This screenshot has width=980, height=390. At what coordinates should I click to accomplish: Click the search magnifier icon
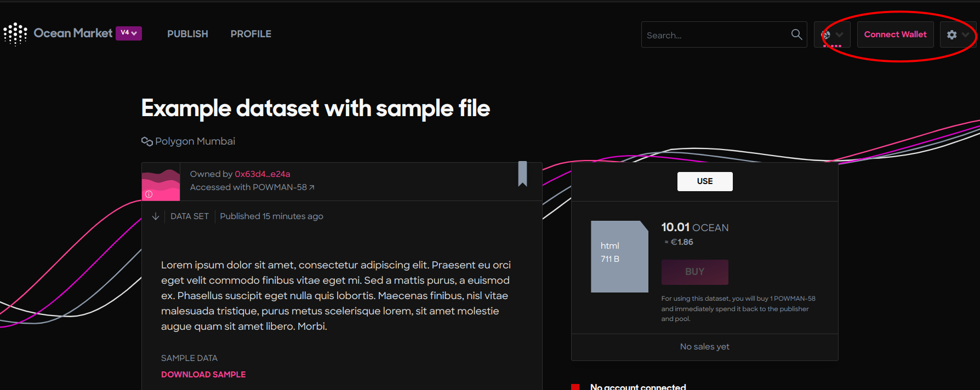(x=796, y=35)
